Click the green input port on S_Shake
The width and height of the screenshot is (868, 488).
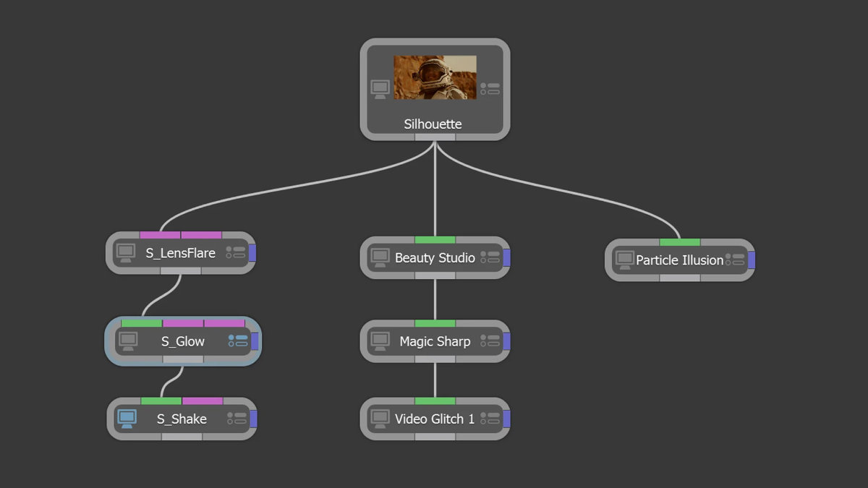coord(161,401)
